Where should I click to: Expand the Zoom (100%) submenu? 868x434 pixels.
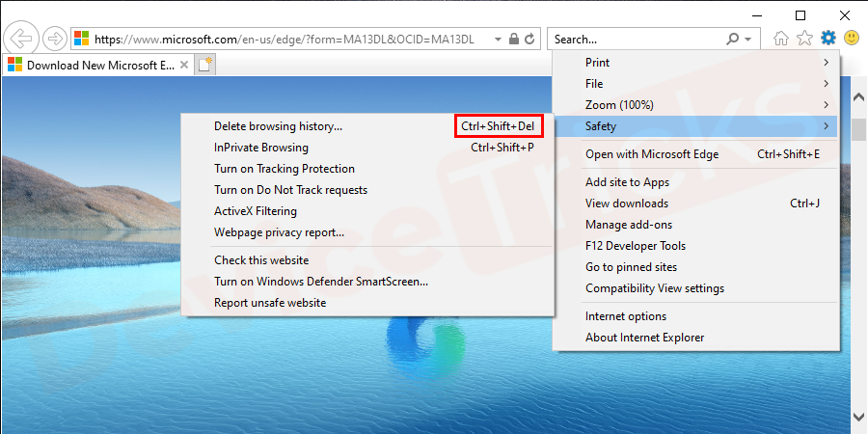tap(696, 104)
